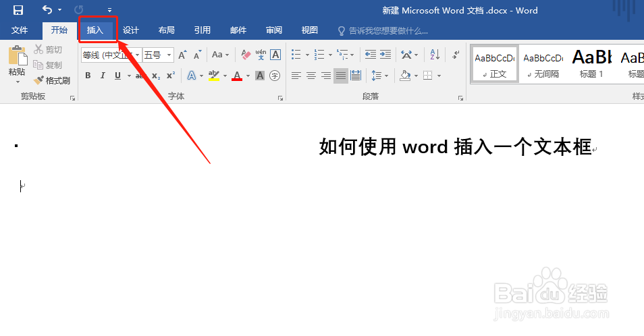Screen dimensions: 644x336
Task: Click the multilevel list icon
Action: point(342,55)
